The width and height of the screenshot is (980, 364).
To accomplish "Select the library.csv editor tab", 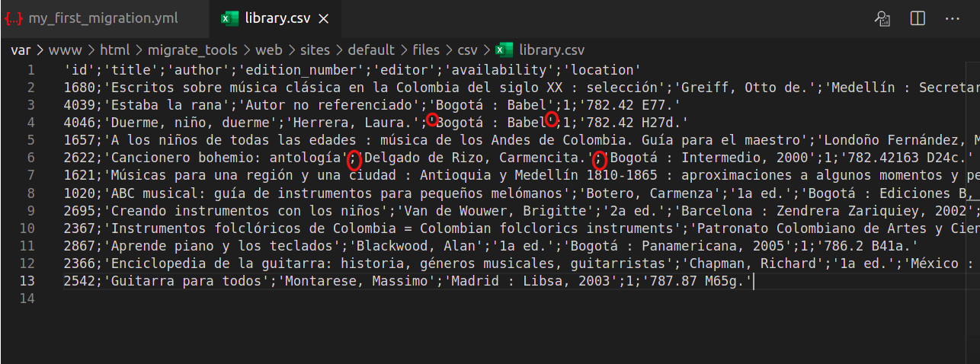I will (277, 18).
